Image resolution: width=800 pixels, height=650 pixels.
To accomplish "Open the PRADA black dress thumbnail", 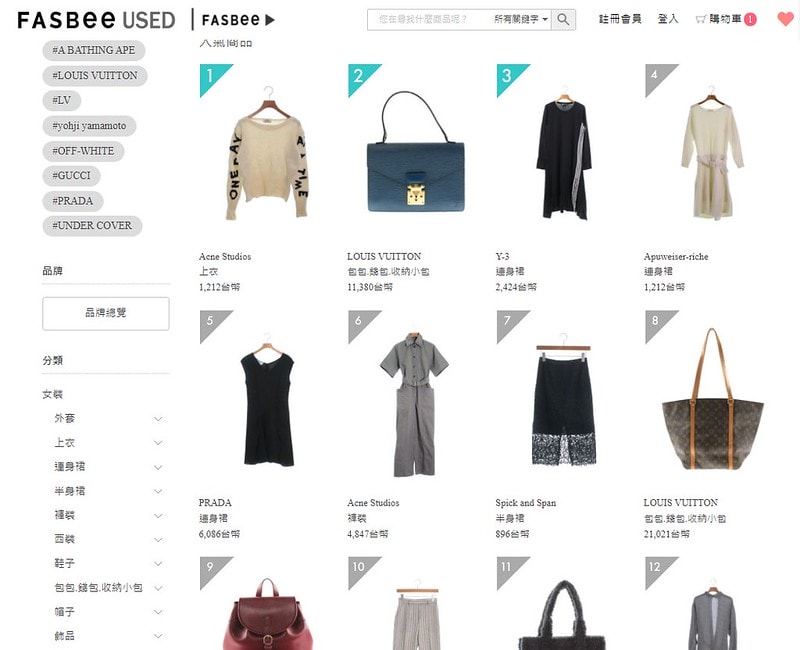I will tap(268, 401).
